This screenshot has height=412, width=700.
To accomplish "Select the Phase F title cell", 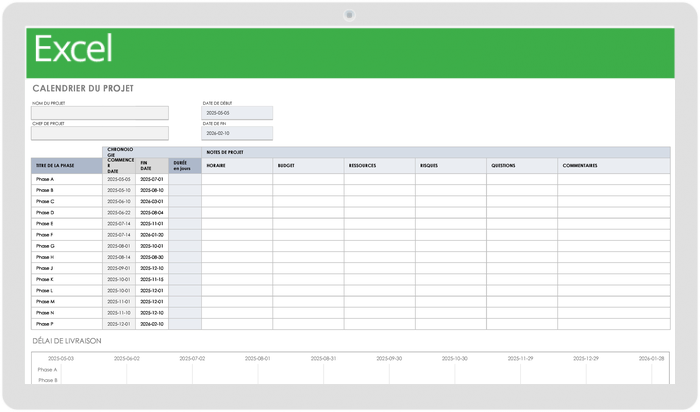I will pyautogui.click(x=67, y=235).
